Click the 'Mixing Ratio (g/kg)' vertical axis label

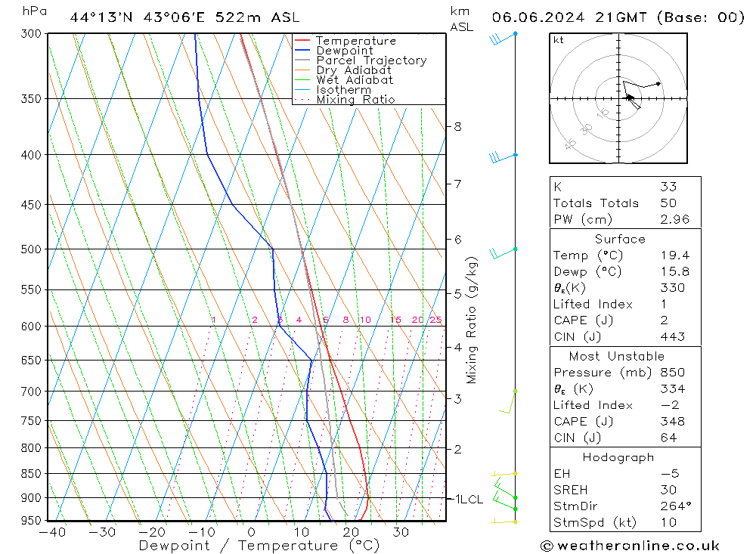pos(471,320)
